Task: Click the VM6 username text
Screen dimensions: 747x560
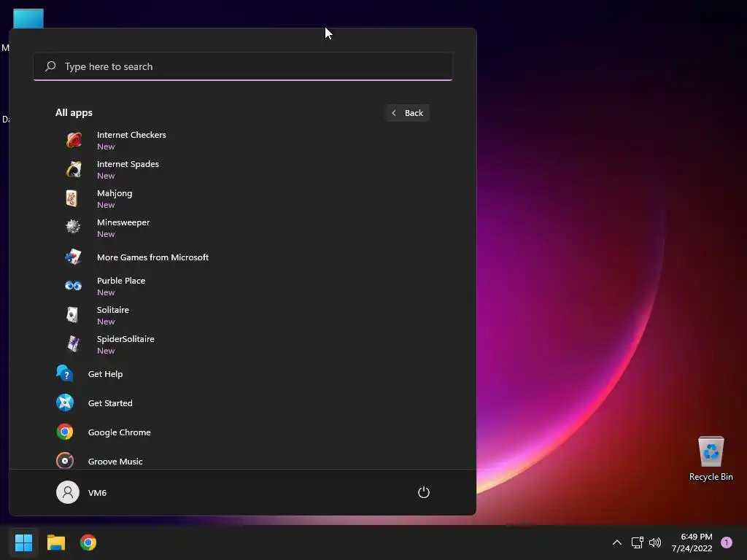Action: click(x=97, y=493)
